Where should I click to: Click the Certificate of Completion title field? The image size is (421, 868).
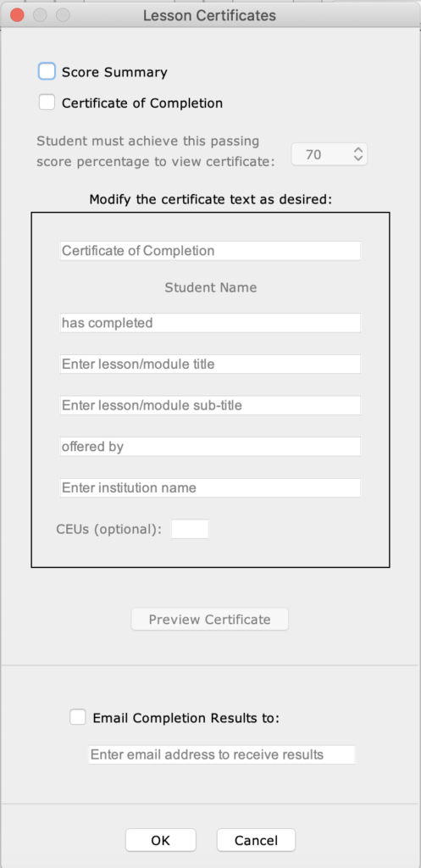coord(210,251)
